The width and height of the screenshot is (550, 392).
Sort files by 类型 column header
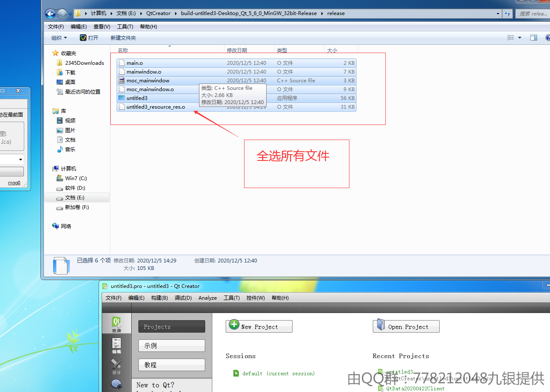[299, 50]
